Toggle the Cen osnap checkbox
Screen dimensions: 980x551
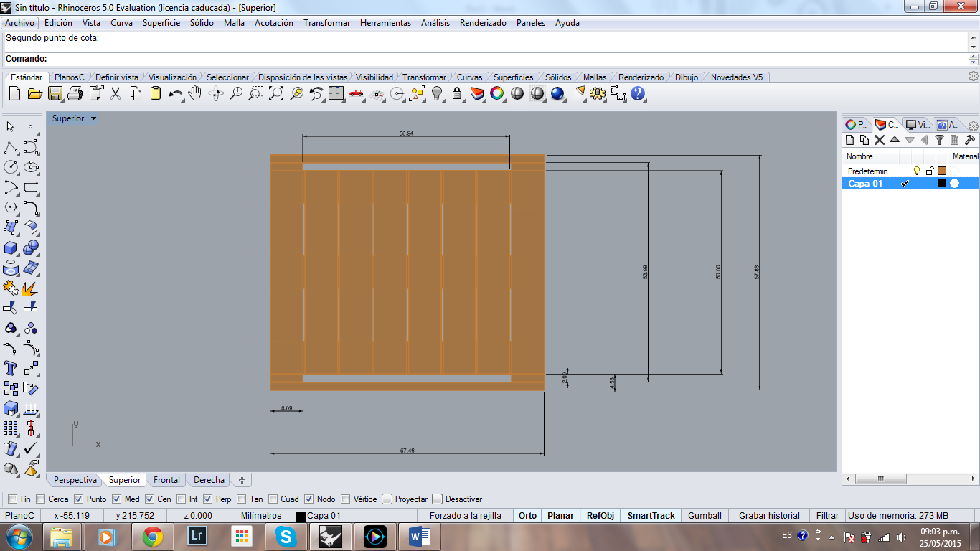tap(149, 499)
